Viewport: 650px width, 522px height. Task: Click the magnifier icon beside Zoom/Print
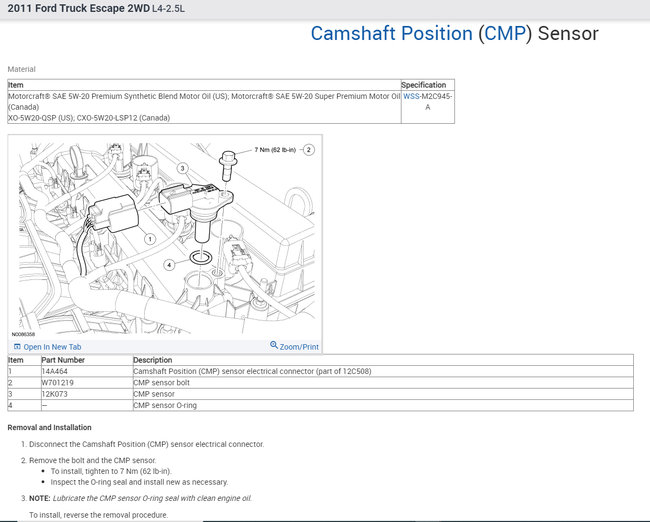[274, 345]
